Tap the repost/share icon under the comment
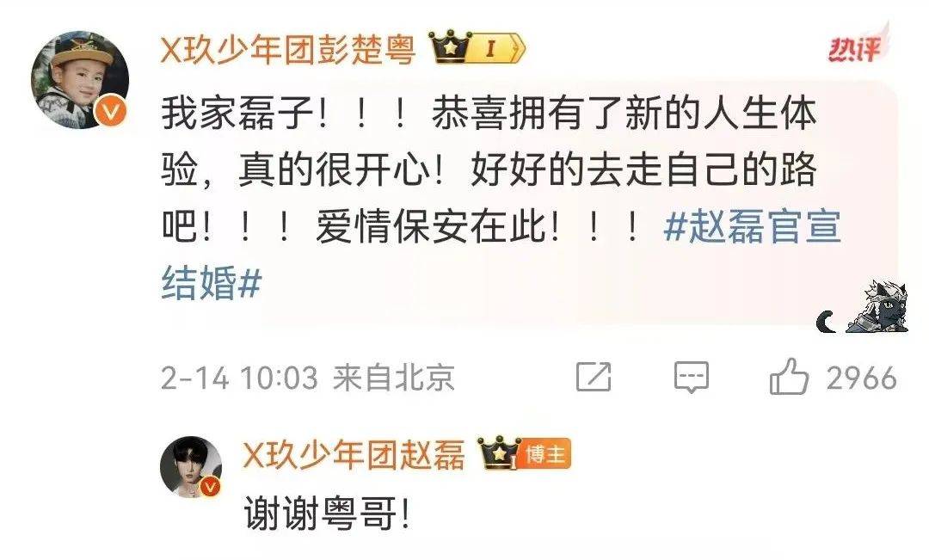 tap(594, 377)
